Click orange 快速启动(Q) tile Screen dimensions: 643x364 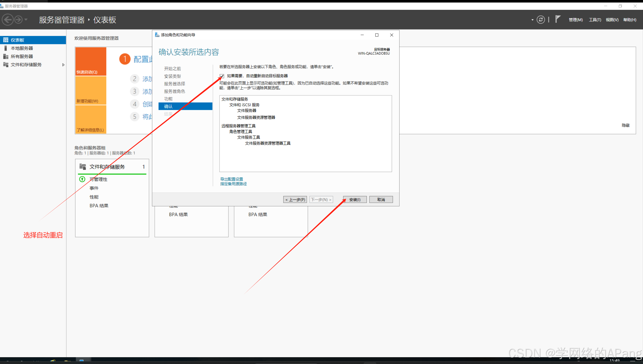tap(91, 61)
